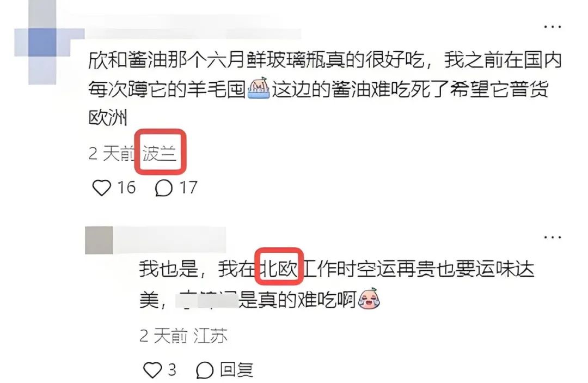Click the 江苏 location label on the reply
Viewport: 588px width, 383px height.
coord(210,336)
